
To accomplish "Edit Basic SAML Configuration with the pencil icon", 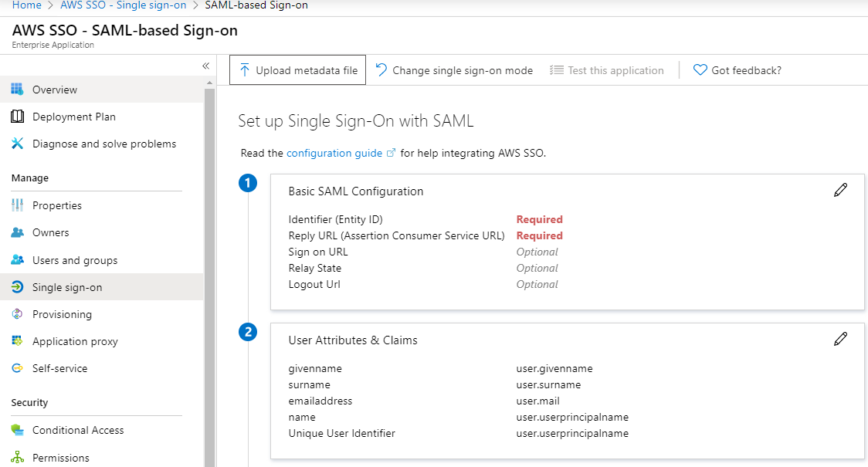I will [x=840, y=189].
